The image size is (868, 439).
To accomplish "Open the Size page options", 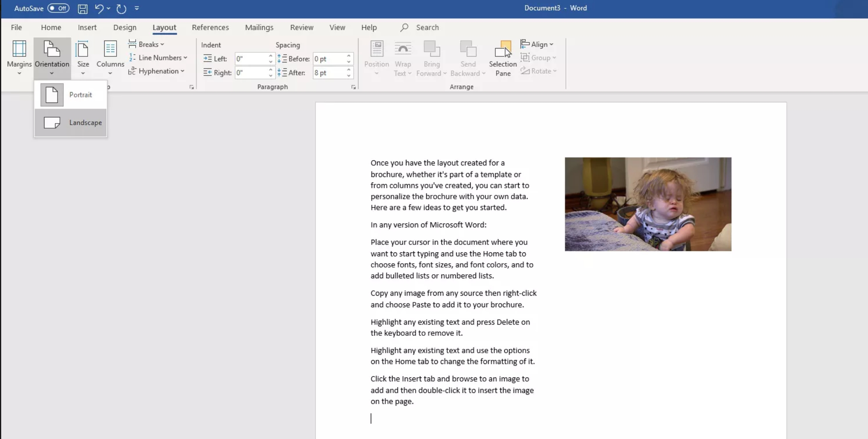I will pos(83,58).
